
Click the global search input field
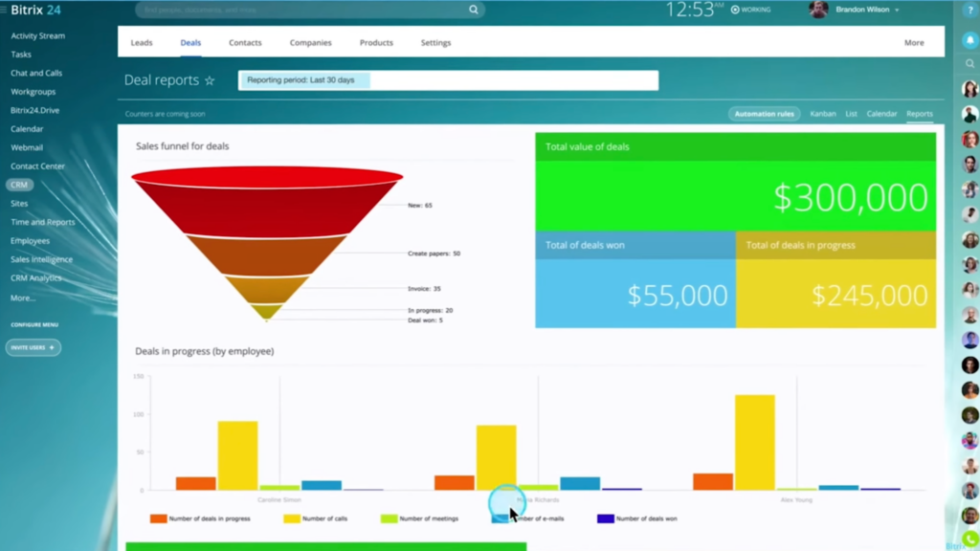287,10
